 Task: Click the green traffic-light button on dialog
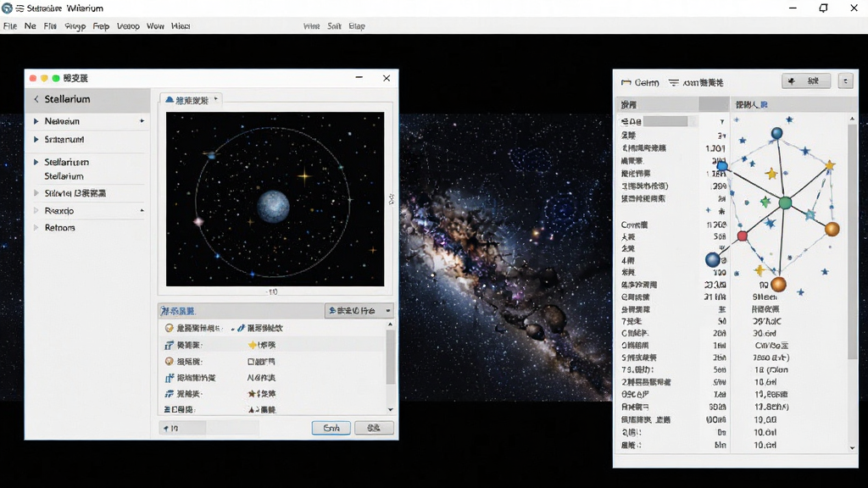56,79
